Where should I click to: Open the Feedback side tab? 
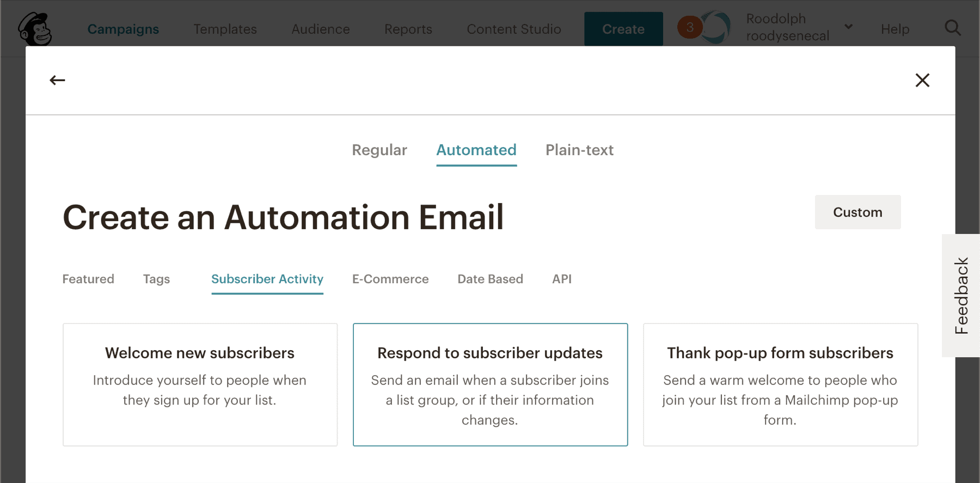(x=961, y=296)
